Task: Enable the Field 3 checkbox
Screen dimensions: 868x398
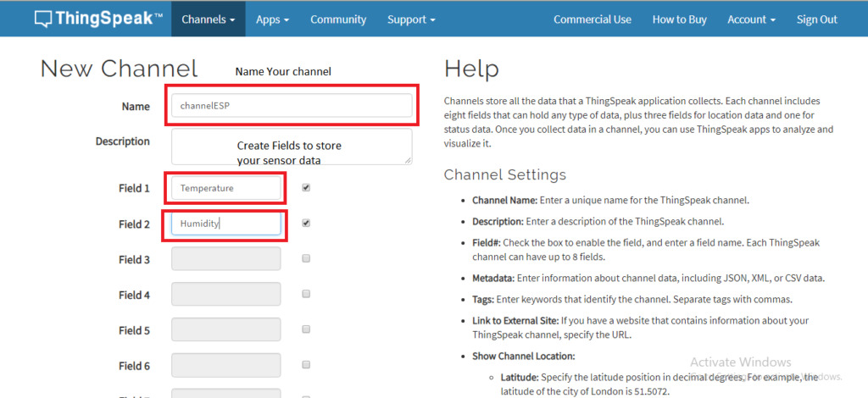Action: [x=306, y=259]
